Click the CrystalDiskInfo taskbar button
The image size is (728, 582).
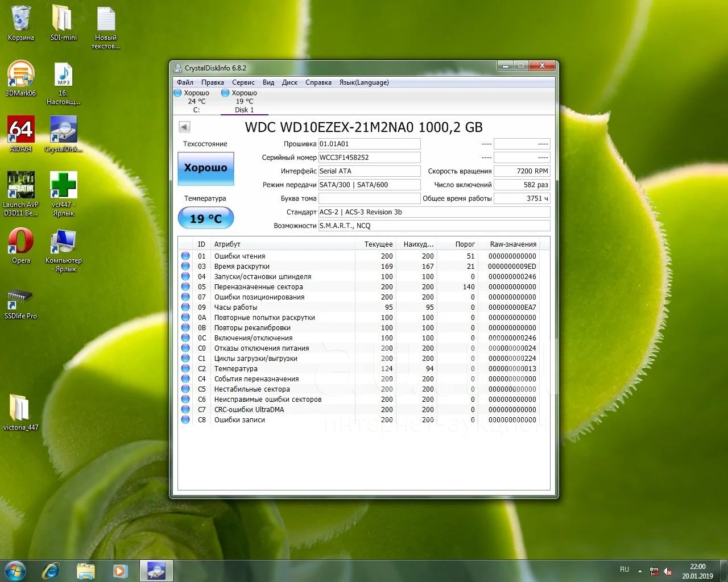click(156, 571)
